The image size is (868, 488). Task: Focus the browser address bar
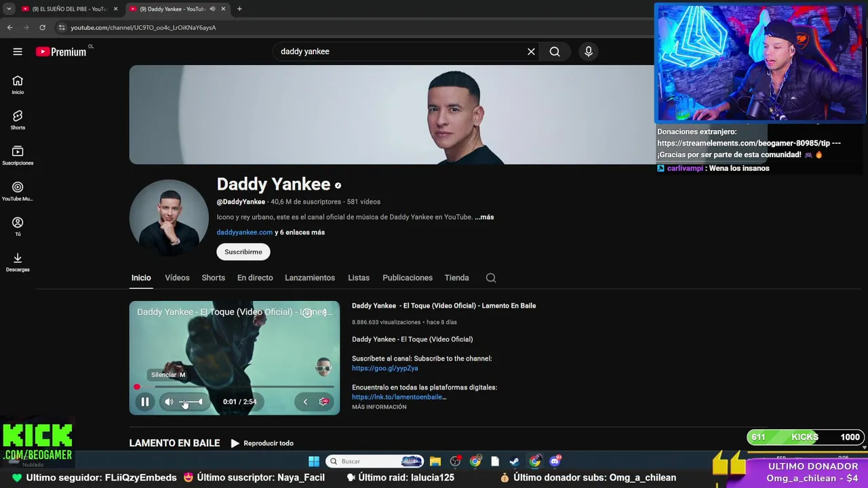[353, 27]
